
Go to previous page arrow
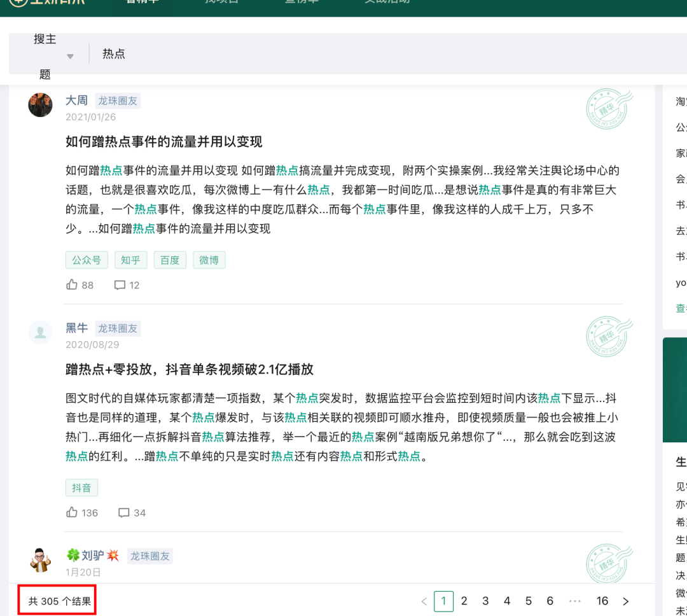(424, 601)
